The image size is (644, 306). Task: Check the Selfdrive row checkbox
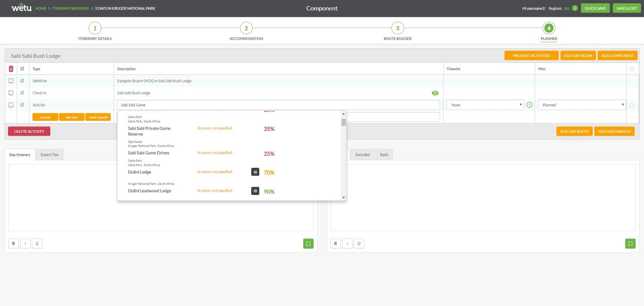point(11,81)
